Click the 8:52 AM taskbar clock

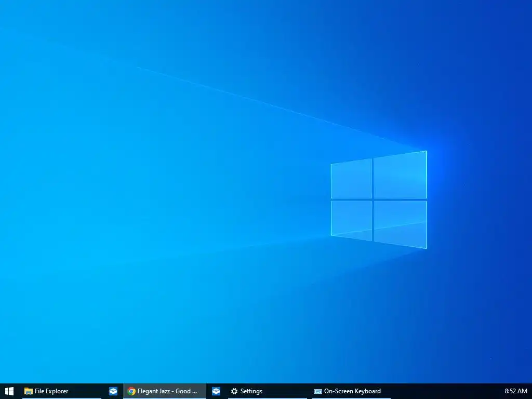click(x=516, y=391)
